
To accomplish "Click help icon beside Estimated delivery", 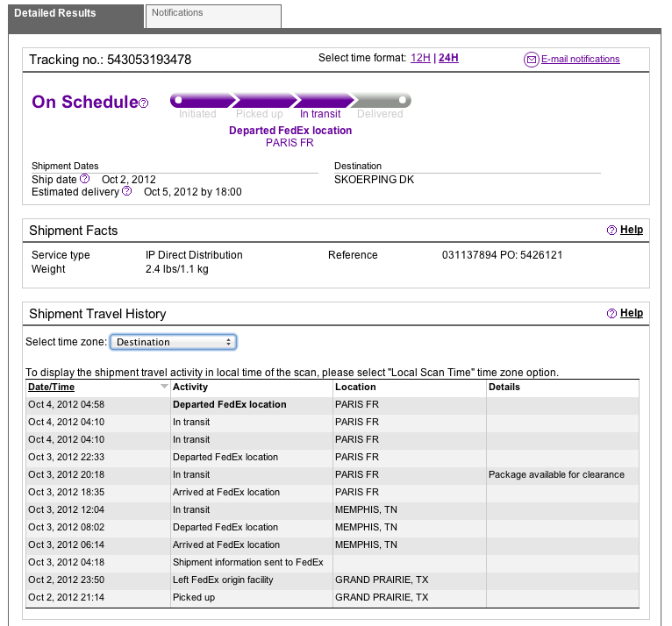I will coord(127,191).
